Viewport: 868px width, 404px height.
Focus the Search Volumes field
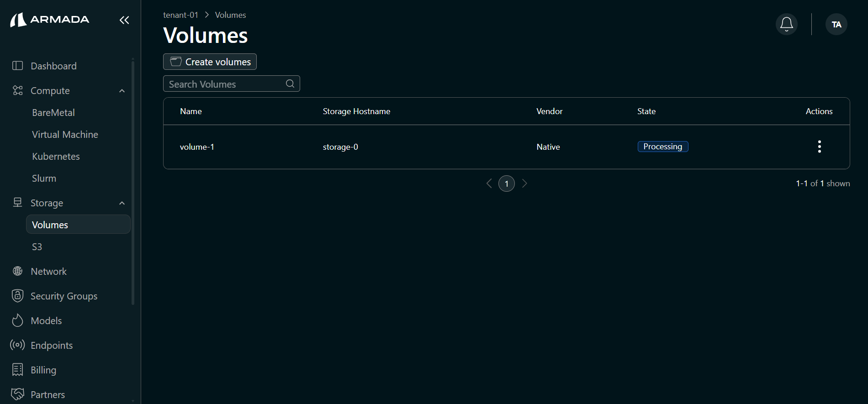(x=232, y=84)
